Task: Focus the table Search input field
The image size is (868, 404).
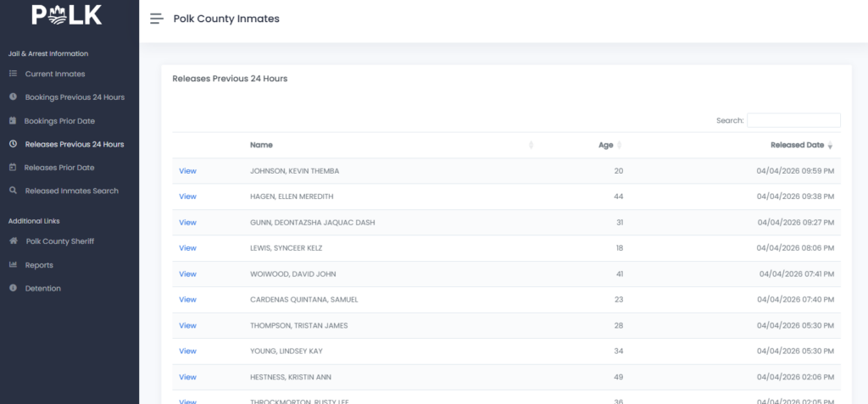Action: pos(793,120)
